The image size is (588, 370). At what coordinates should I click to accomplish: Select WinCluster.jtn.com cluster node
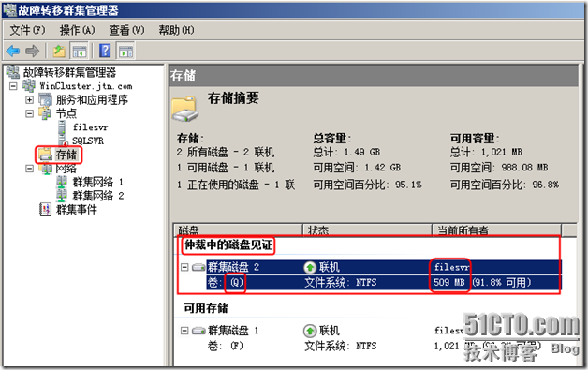coord(86,86)
